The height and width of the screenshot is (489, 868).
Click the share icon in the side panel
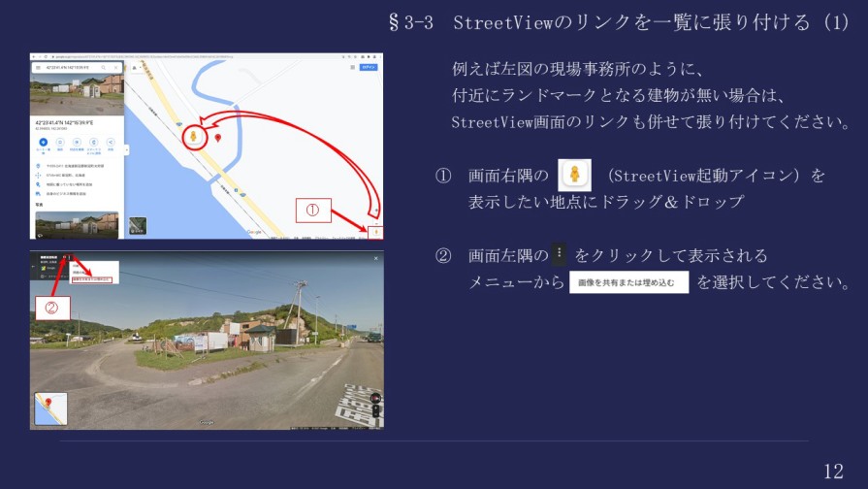click(x=110, y=143)
